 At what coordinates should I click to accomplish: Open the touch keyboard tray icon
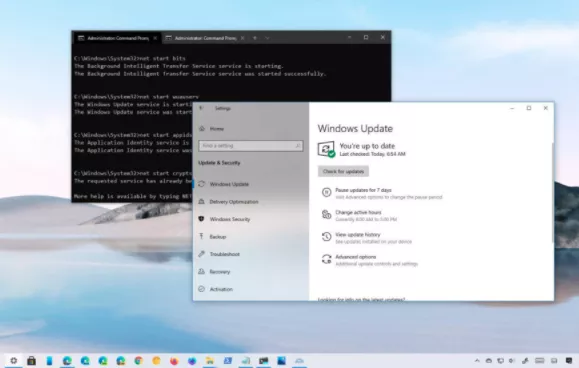coord(540,361)
